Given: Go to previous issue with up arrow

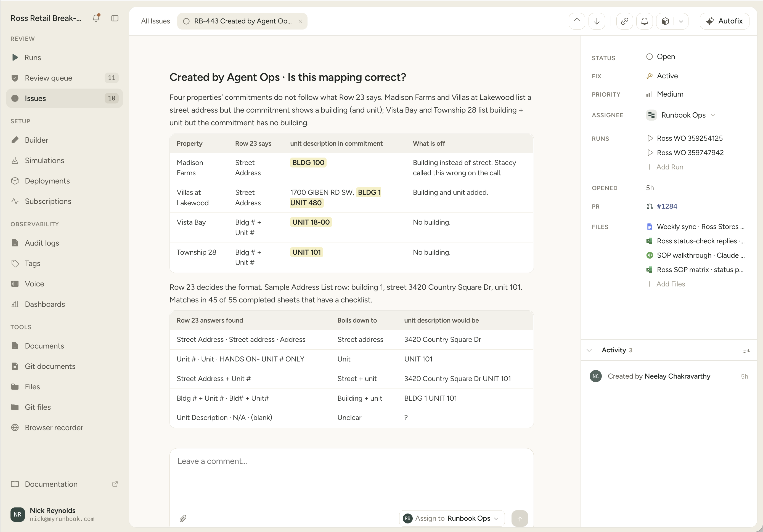Looking at the screenshot, I should (x=577, y=21).
